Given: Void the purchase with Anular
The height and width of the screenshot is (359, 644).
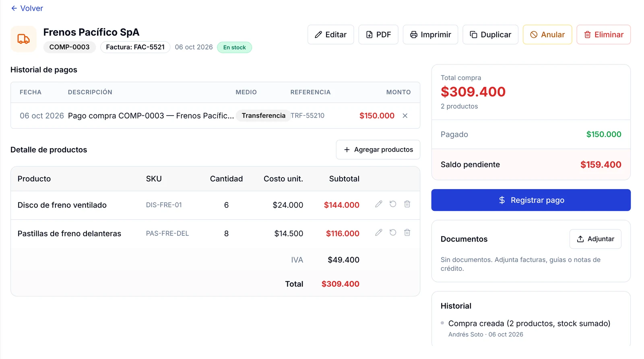Looking at the screenshot, I should click(x=547, y=35).
